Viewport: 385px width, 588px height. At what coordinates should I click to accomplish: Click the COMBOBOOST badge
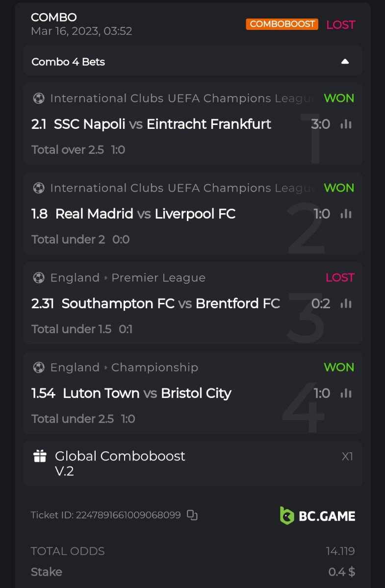282,24
